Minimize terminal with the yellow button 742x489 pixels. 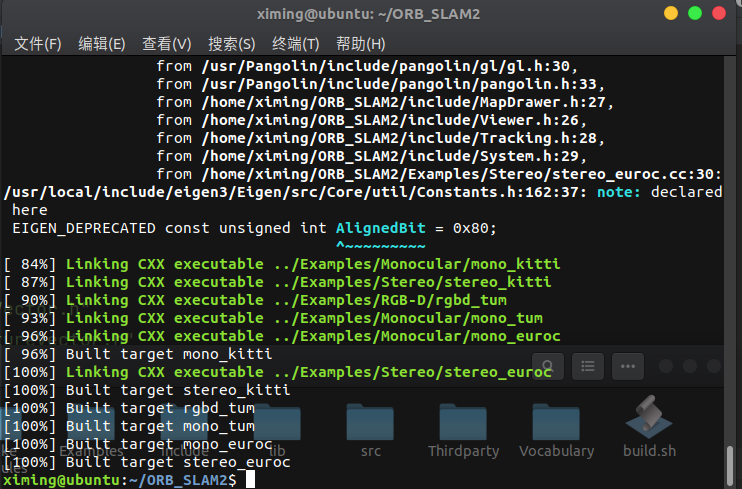tap(671, 13)
